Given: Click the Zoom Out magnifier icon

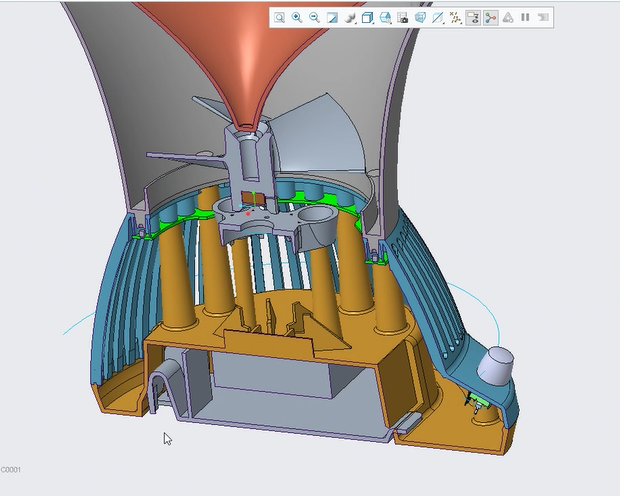Looking at the screenshot, I should (314, 18).
